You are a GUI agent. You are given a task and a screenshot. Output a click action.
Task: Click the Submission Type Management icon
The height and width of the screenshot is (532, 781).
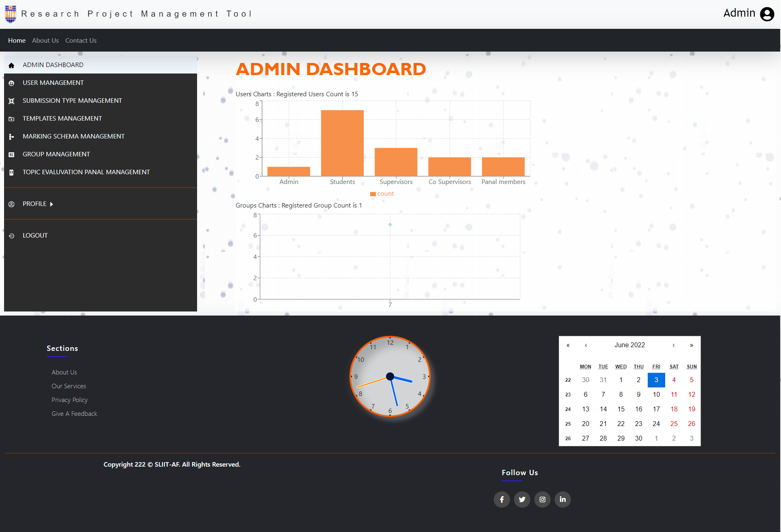tap(11, 101)
